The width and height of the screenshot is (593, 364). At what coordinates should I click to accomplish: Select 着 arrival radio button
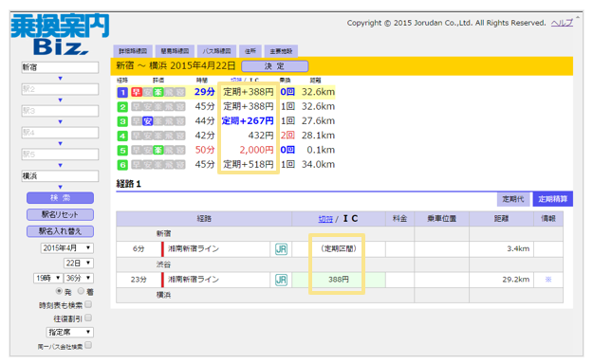pyautogui.click(x=81, y=291)
